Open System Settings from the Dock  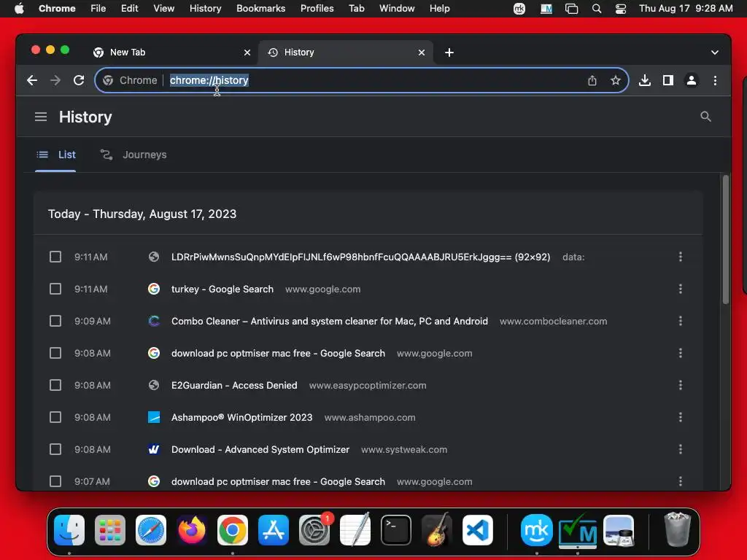click(314, 530)
